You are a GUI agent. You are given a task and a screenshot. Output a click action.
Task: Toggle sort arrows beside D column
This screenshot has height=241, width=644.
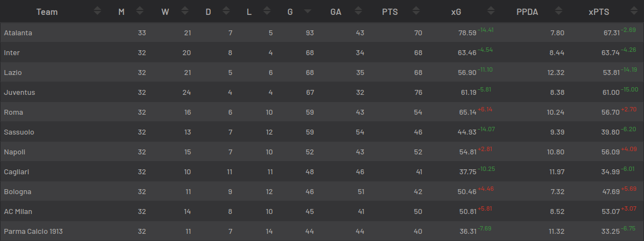click(x=226, y=11)
